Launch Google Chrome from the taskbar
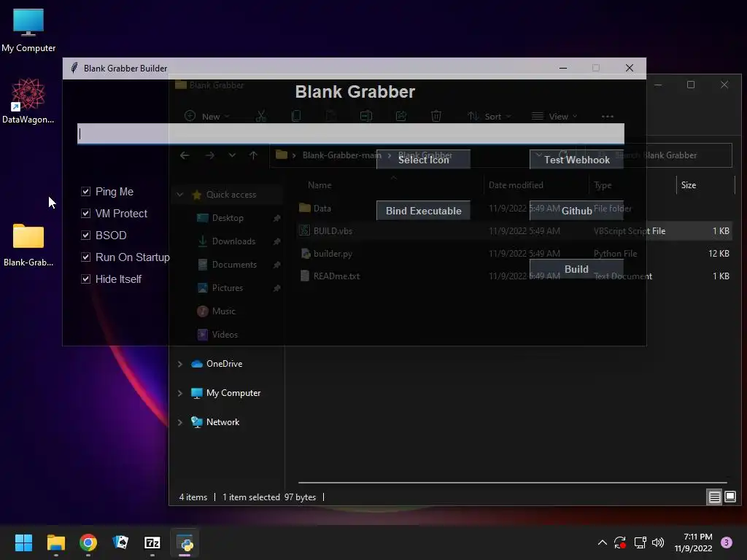The height and width of the screenshot is (560, 747). [x=88, y=542]
